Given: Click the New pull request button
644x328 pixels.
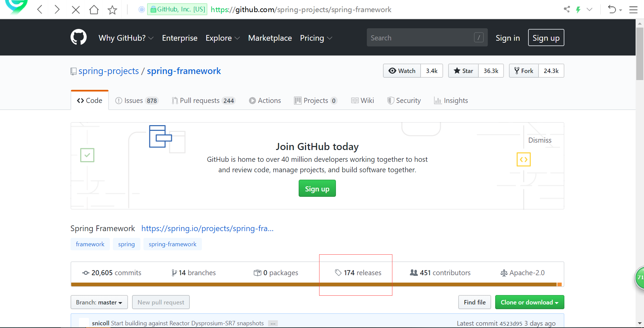Looking at the screenshot, I should coord(161,302).
